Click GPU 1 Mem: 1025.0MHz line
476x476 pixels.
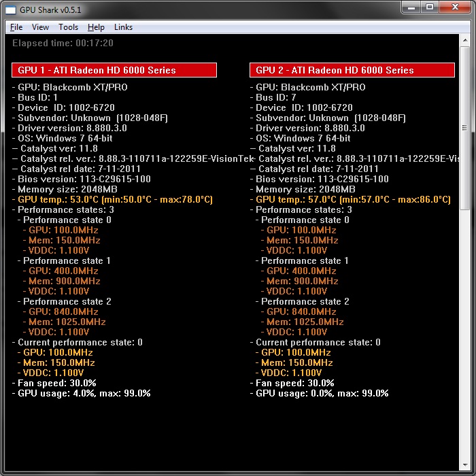pyautogui.click(x=65, y=322)
